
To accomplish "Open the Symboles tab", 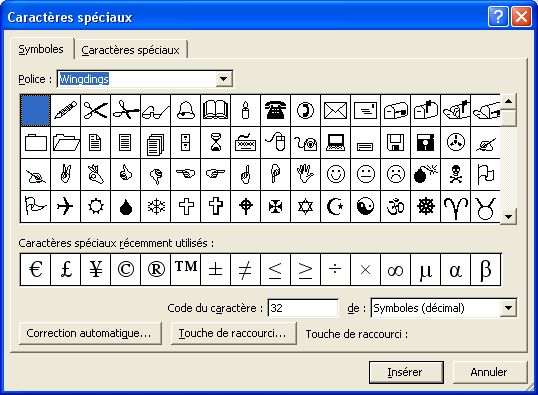I will [x=41, y=49].
